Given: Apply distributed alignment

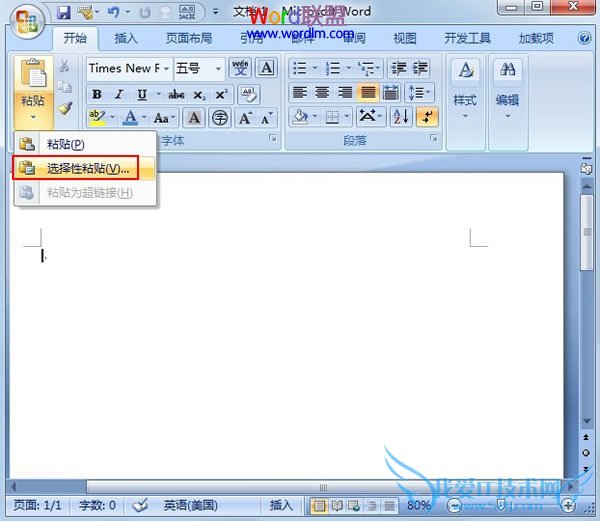Looking at the screenshot, I should tap(390, 93).
